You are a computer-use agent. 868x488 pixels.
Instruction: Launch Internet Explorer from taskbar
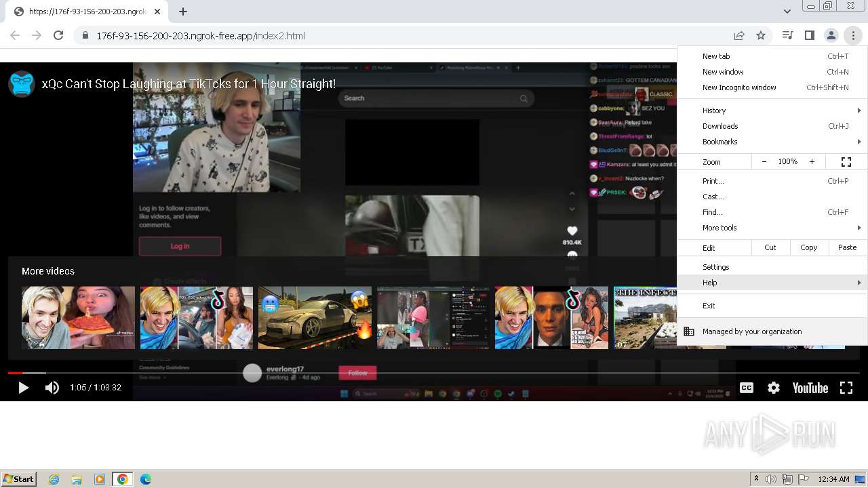point(54,479)
